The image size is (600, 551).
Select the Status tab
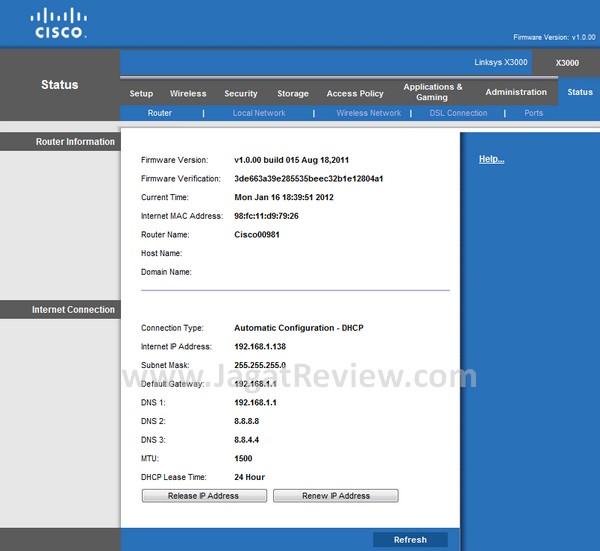click(580, 92)
